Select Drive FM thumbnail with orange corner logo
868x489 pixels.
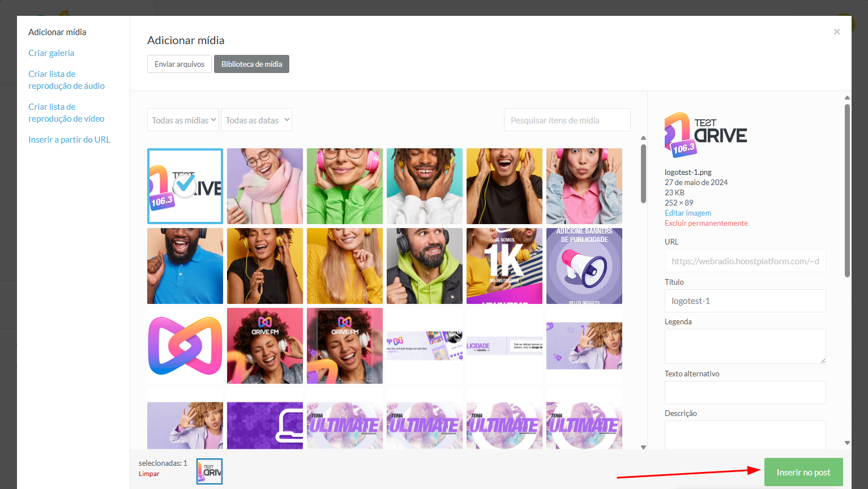tap(345, 346)
